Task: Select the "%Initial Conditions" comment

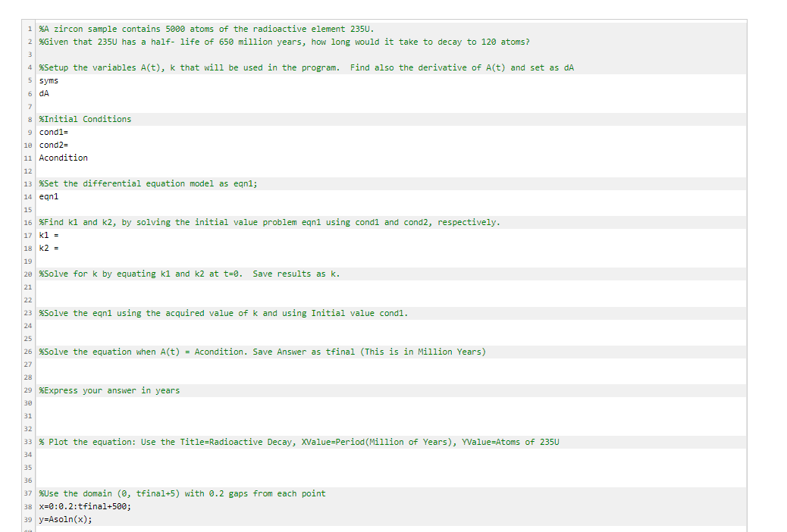Action: (x=85, y=120)
